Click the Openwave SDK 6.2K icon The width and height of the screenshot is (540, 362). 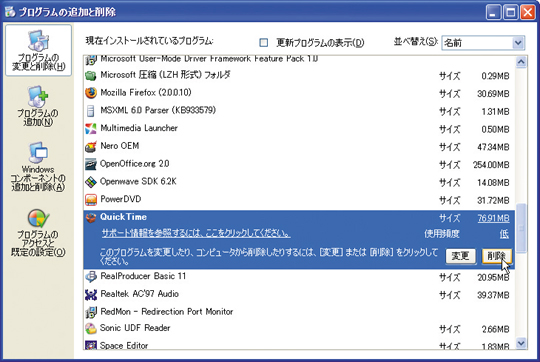coord(91,182)
